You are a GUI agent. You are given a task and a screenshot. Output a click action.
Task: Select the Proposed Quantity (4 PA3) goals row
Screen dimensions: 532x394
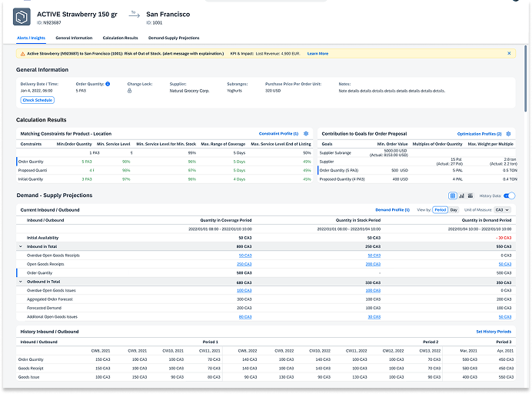(x=417, y=179)
